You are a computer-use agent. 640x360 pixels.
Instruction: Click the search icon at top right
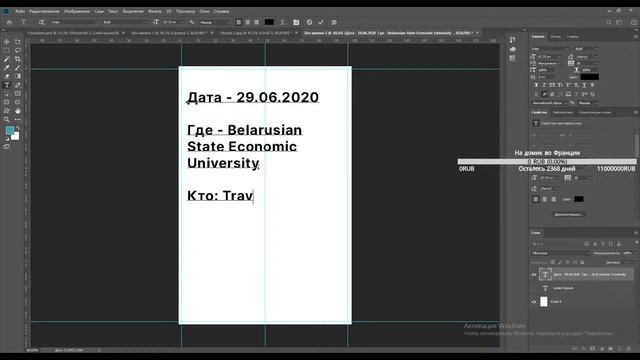pos(609,22)
